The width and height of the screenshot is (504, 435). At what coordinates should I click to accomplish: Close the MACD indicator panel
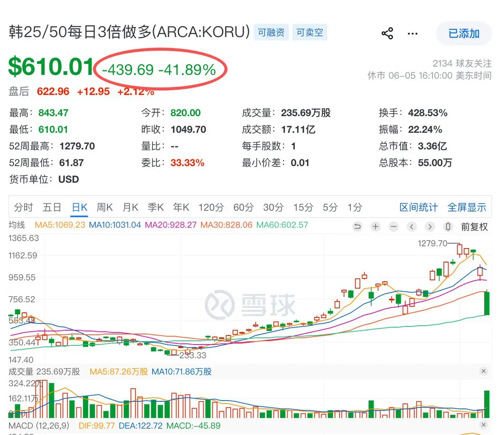tap(483, 425)
